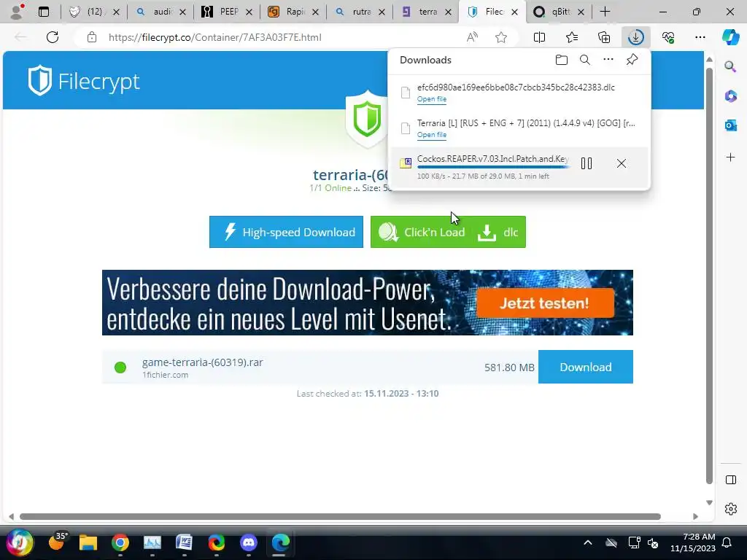747x560 pixels.
Task: Open Microsoft 365 sidebar icon
Action: coord(730,96)
